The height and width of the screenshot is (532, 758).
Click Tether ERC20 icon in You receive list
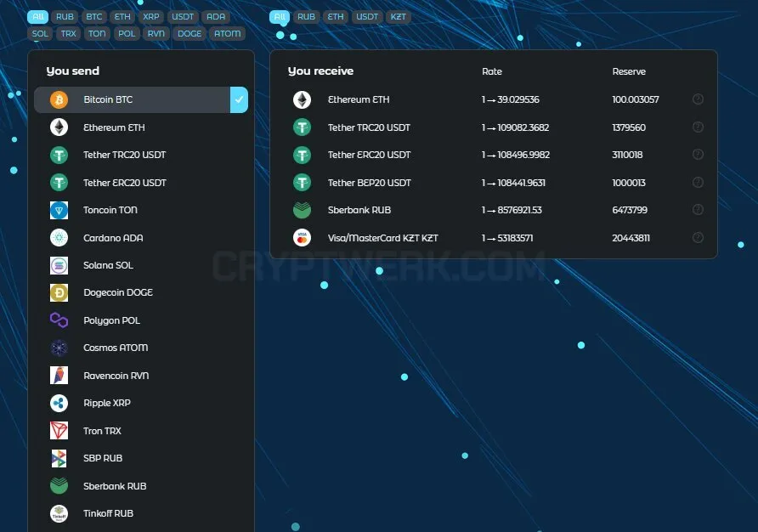(x=303, y=155)
